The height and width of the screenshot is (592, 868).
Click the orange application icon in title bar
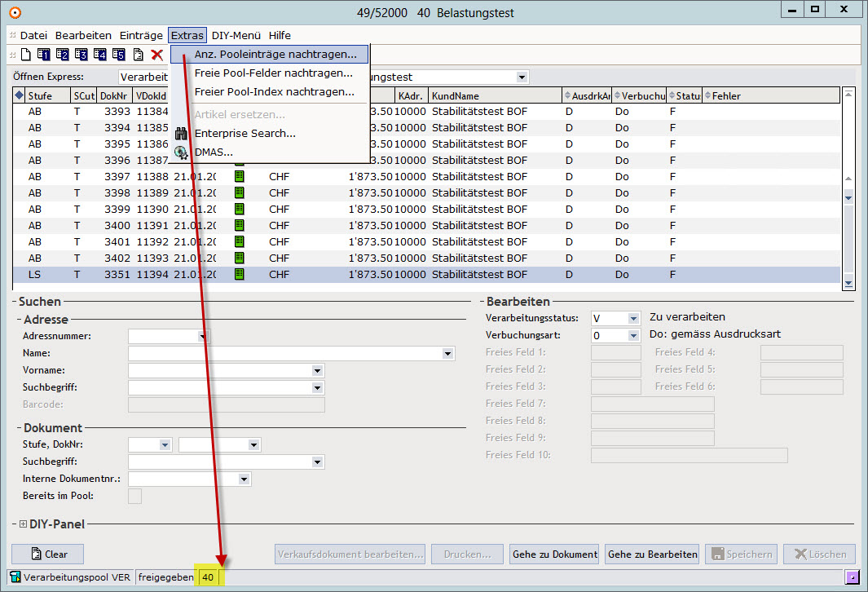point(15,12)
